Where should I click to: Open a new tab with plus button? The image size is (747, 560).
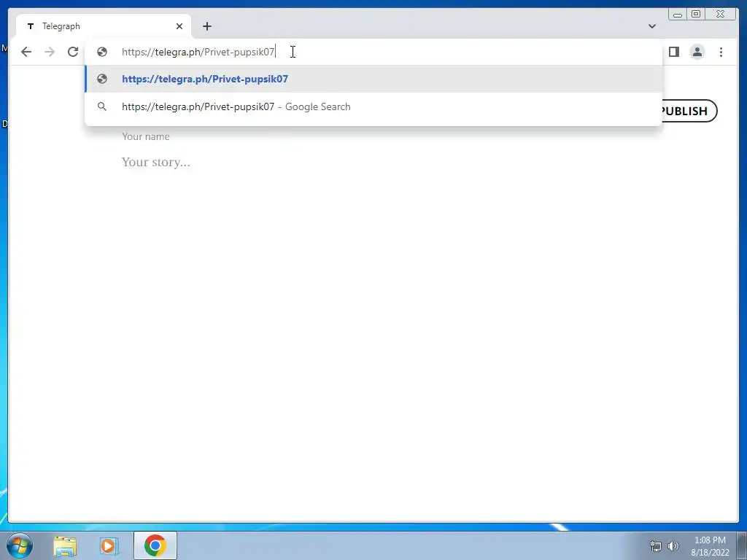coord(206,26)
